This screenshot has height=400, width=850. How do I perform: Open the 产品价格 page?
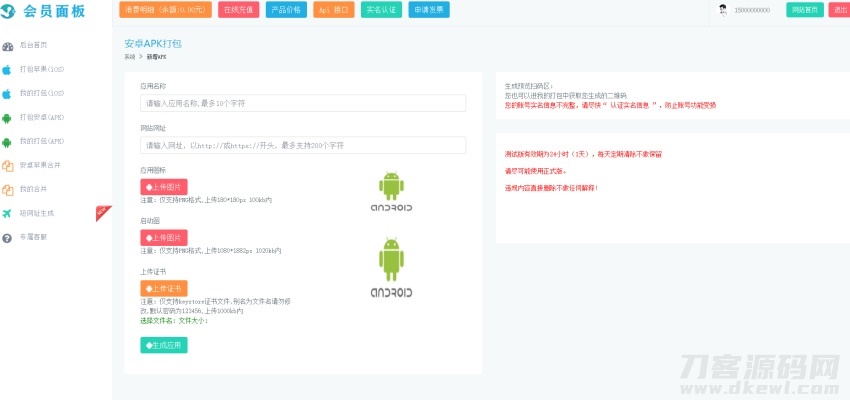click(x=287, y=10)
